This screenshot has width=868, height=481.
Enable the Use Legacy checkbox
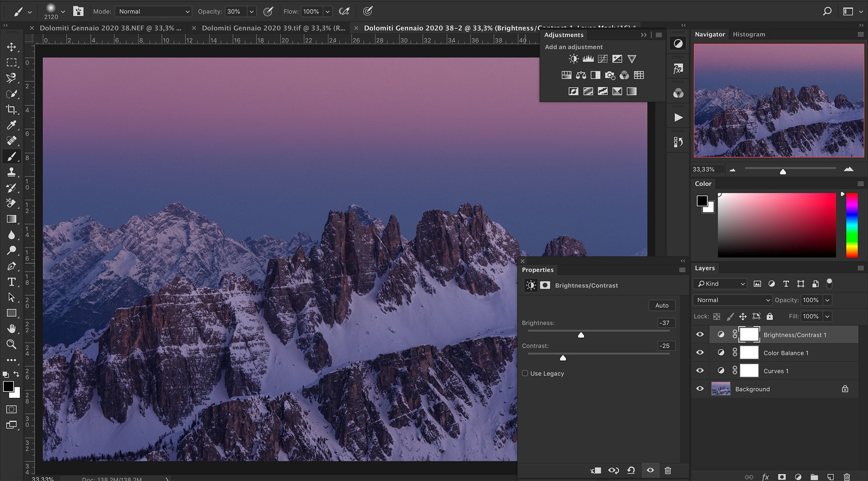(525, 373)
